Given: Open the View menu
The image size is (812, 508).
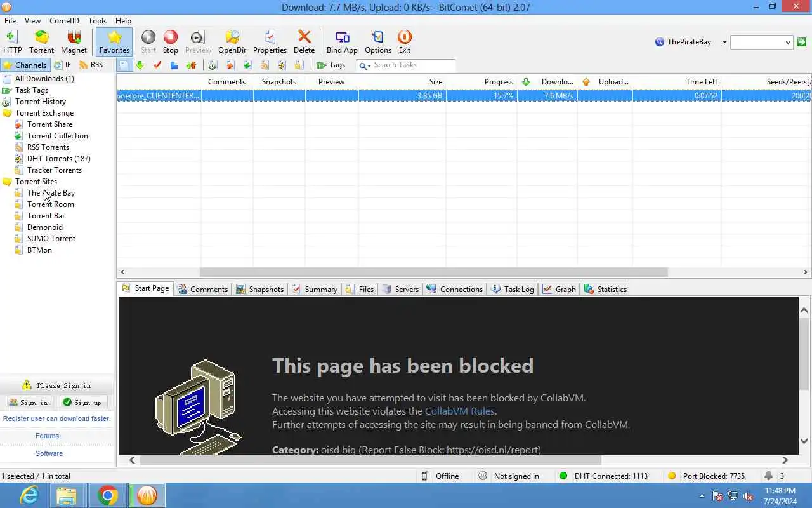Looking at the screenshot, I should point(32,21).
